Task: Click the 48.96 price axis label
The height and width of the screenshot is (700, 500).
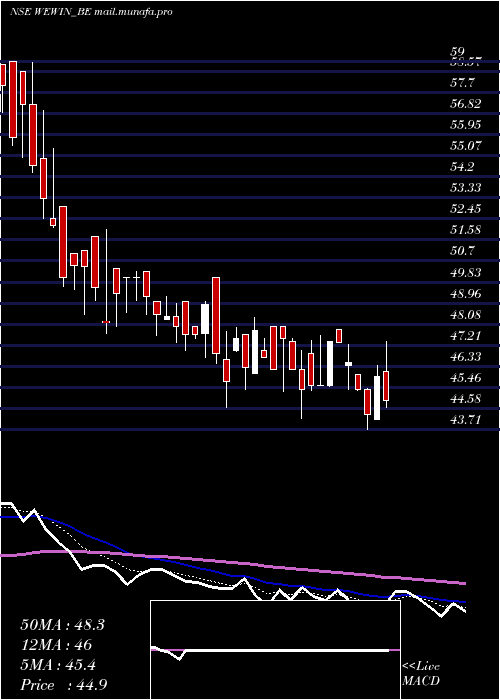Action: (x=466, y=294)
